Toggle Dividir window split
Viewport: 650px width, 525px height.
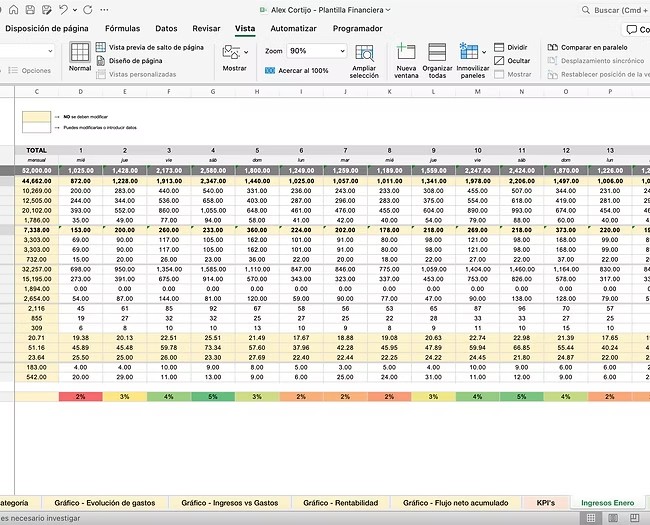[510, 47]
